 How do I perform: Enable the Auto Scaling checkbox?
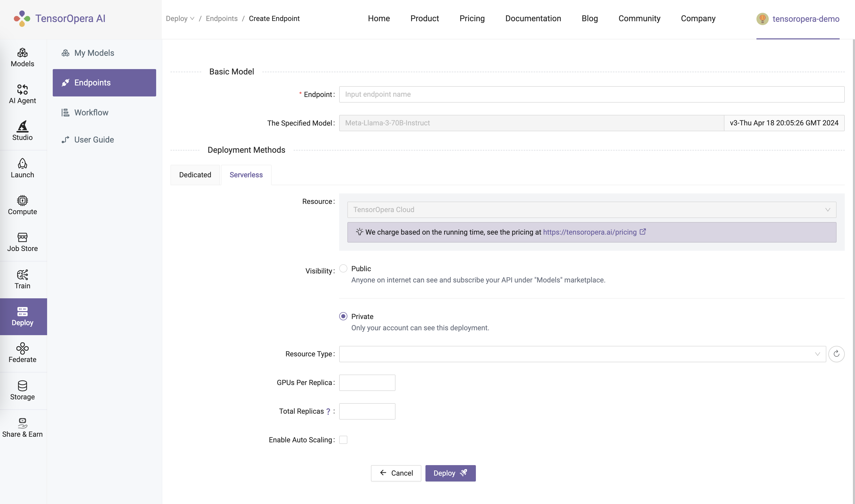coord(343,439)
